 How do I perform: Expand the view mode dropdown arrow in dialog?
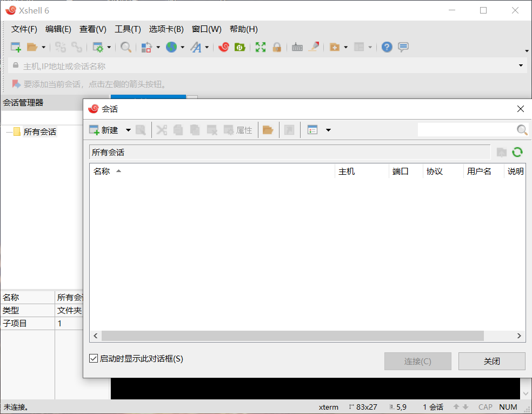tap(328, 130)
